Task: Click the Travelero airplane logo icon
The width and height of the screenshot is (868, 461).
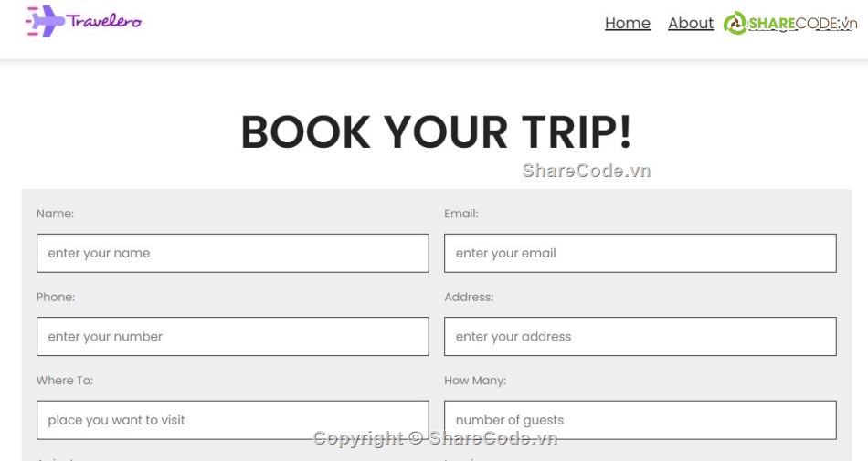Action: pyautogui.click(x=45, y=20)
